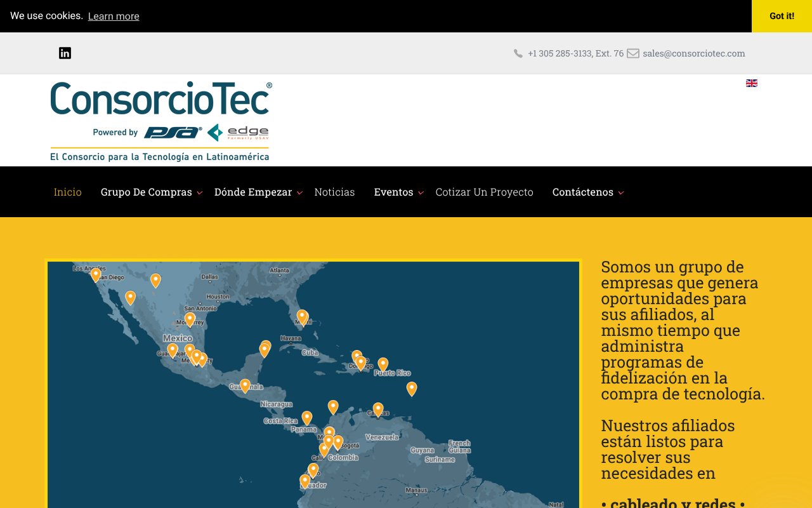Click the phone icon in the header

[518, 53]
